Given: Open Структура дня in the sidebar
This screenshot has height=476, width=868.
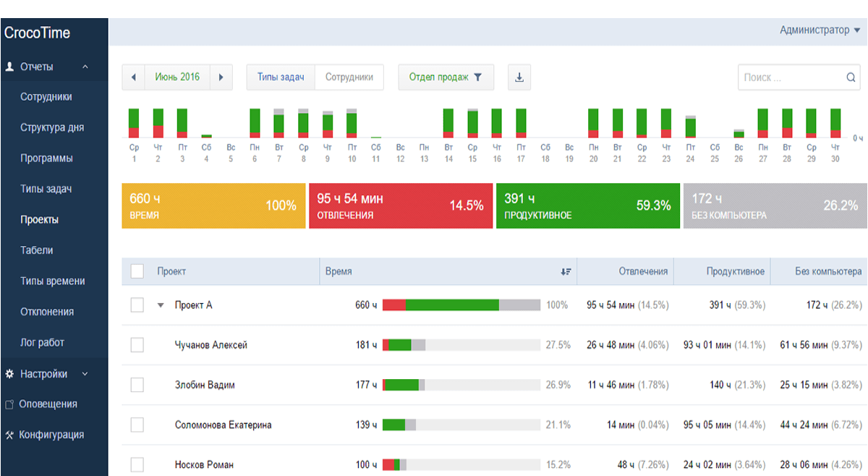Looking at the screenshot, I should 52,127.
